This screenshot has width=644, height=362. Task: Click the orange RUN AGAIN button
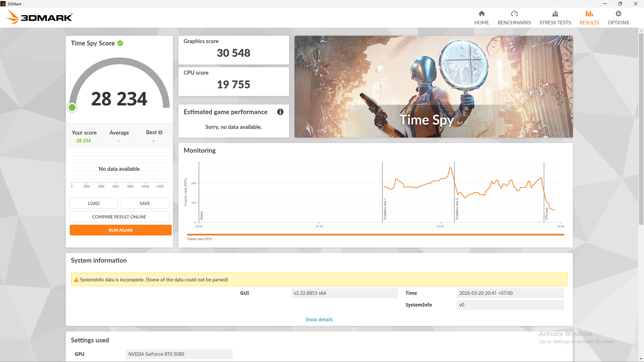(120, 230)
